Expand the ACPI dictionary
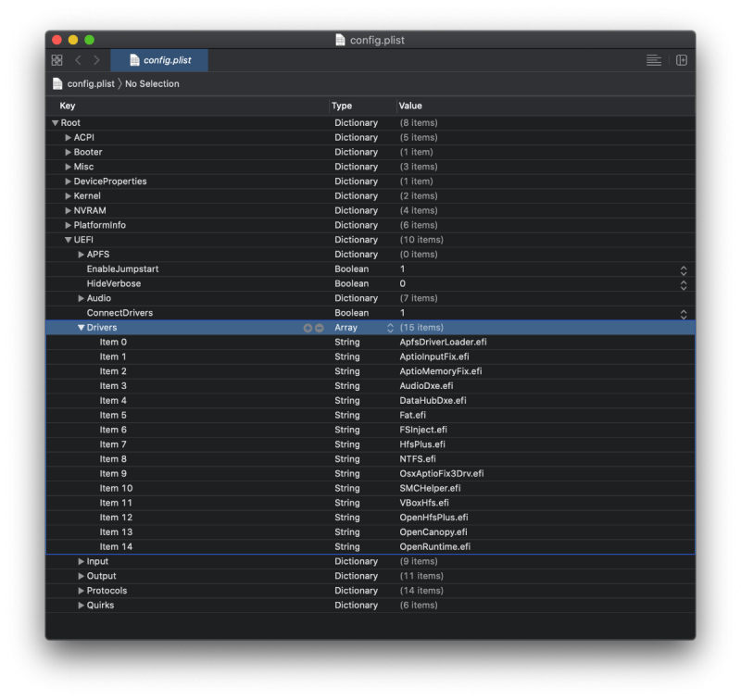This screenshot has height=700, width=741. [69, 138]
